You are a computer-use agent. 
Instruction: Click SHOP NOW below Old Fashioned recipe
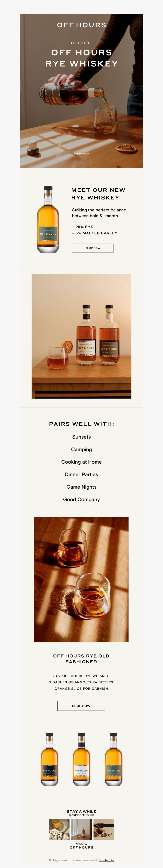click(81, 706)
